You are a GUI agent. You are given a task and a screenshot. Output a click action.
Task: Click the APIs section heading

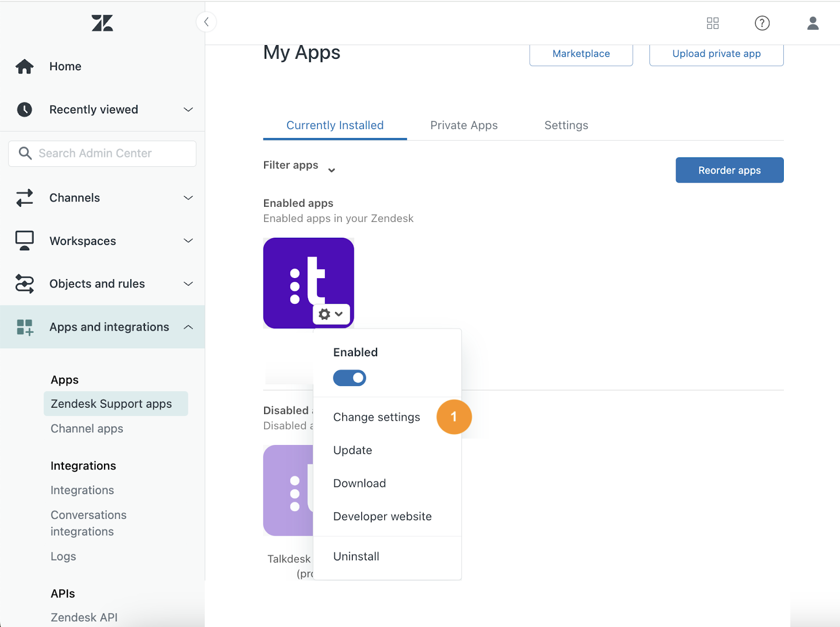(x=63, y=593)
